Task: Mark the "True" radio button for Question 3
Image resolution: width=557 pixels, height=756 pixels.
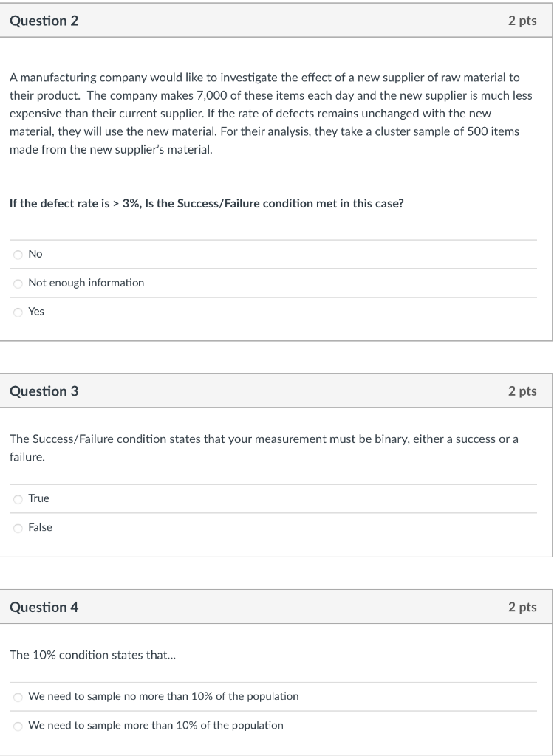Action: coord(18,499)
